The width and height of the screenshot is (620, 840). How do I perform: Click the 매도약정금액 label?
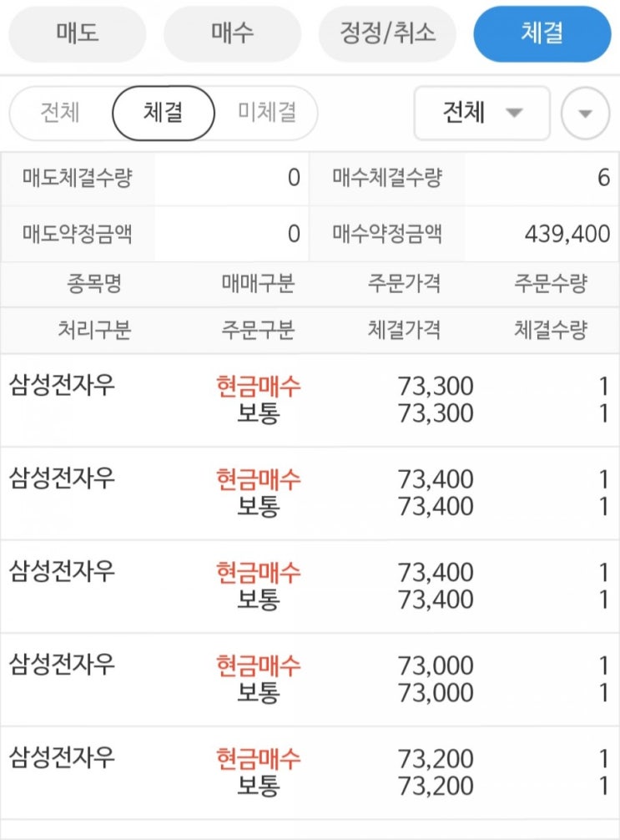coord(78,234)
